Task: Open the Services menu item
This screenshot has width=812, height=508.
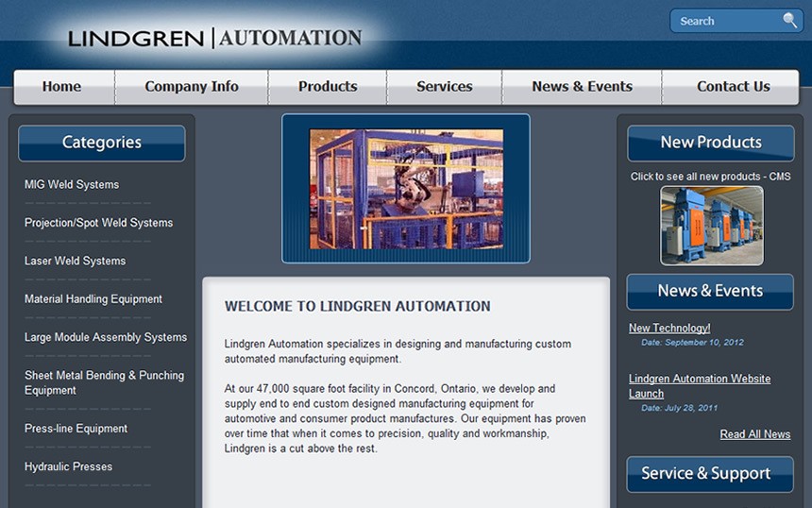Action: (x=445, y=87)
